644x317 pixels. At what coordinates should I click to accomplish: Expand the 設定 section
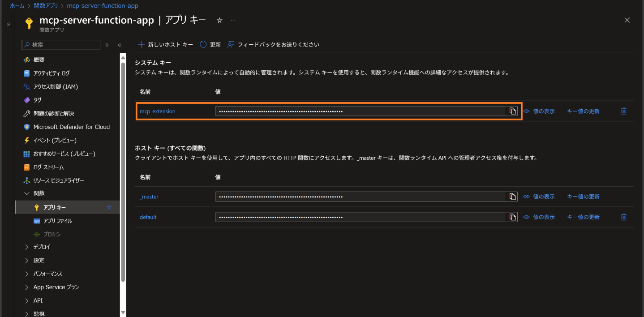[x=26, y=260]
